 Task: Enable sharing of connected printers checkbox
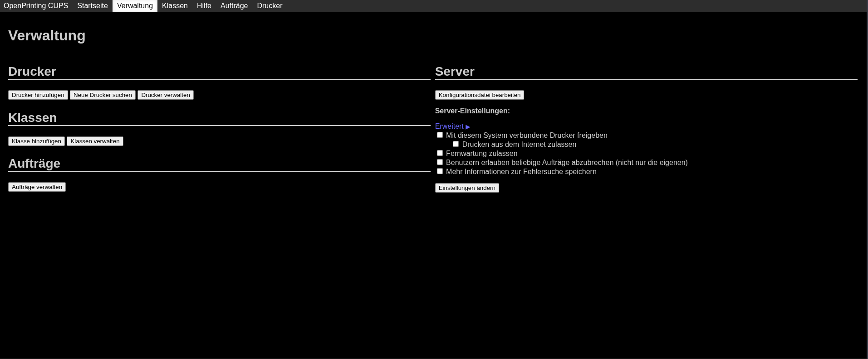click(440, 135)
